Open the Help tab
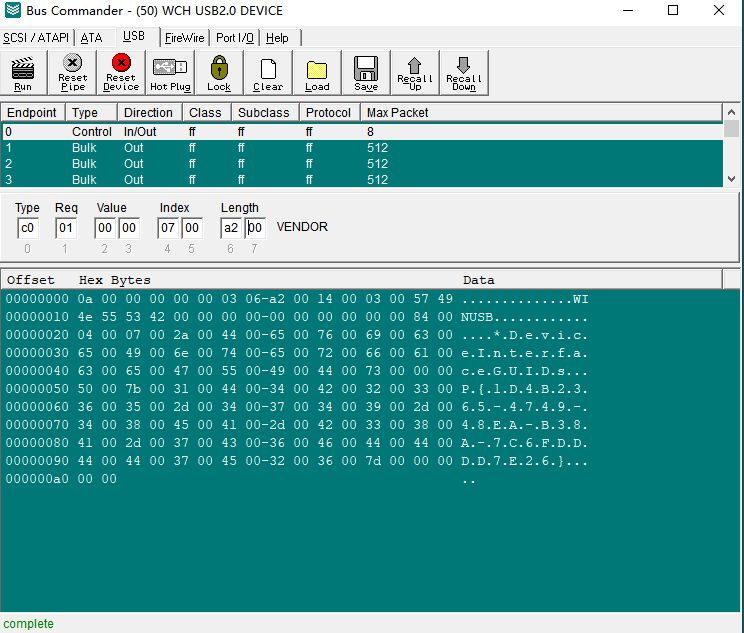The image size is (744, 633). click(277, 37)
